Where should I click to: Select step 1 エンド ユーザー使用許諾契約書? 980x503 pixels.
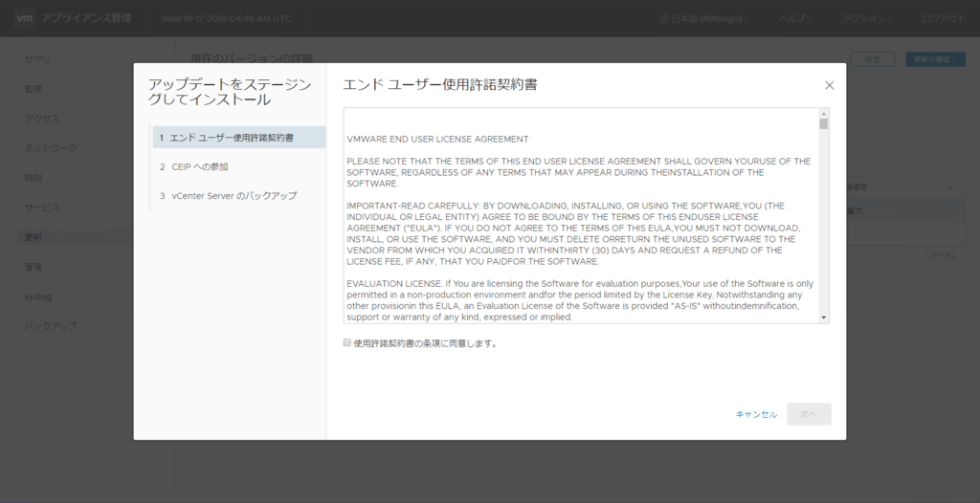[239, 138]
